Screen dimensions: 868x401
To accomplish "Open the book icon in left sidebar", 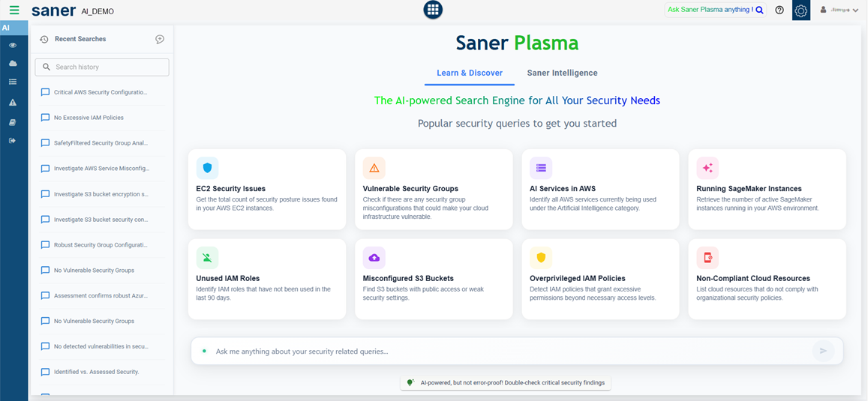I will pyautogui.click(x=13, y=122).
